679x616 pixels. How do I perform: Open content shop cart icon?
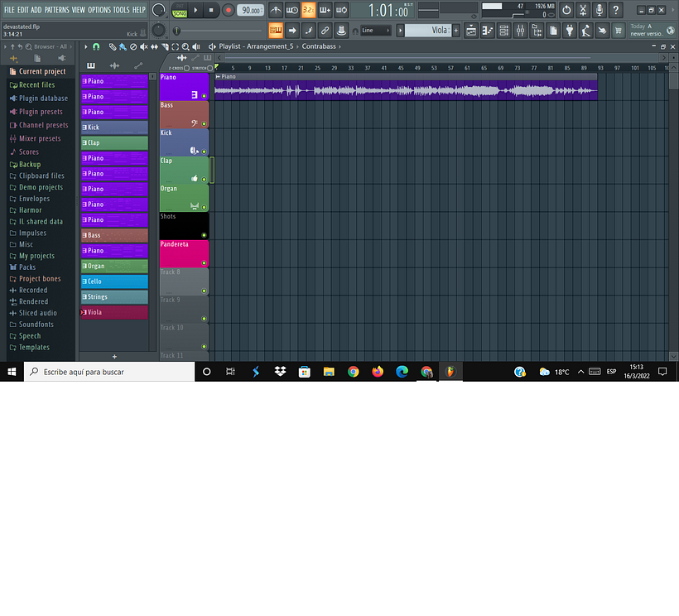coord(619,31)
